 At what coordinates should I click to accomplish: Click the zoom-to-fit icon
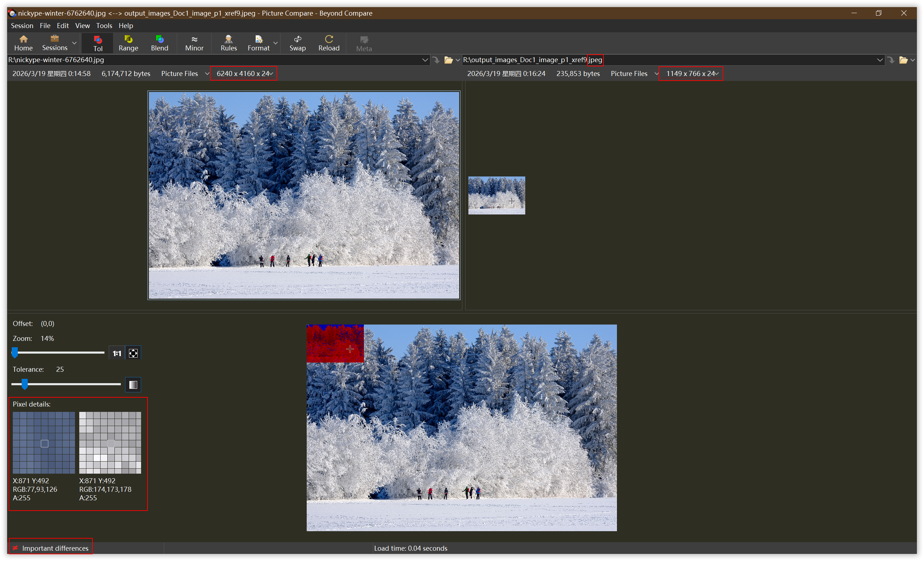coord(133,353)
